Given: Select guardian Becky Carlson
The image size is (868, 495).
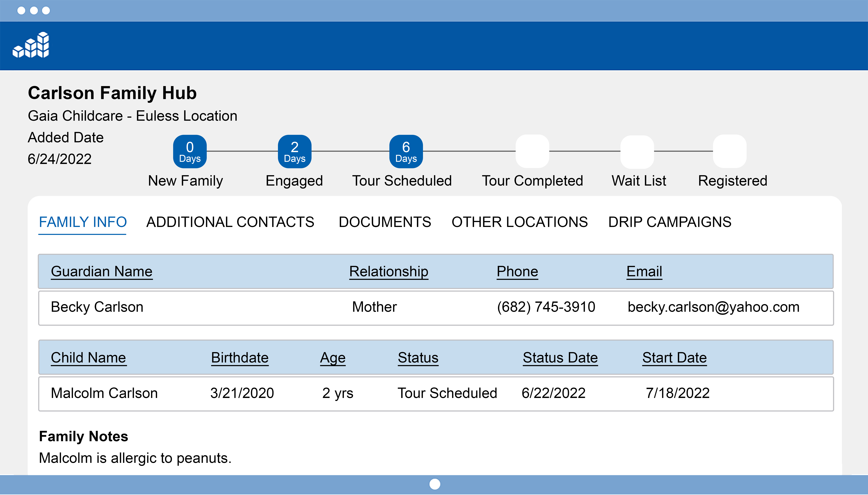Looking at the screenshot, I should tap(97, 307).
